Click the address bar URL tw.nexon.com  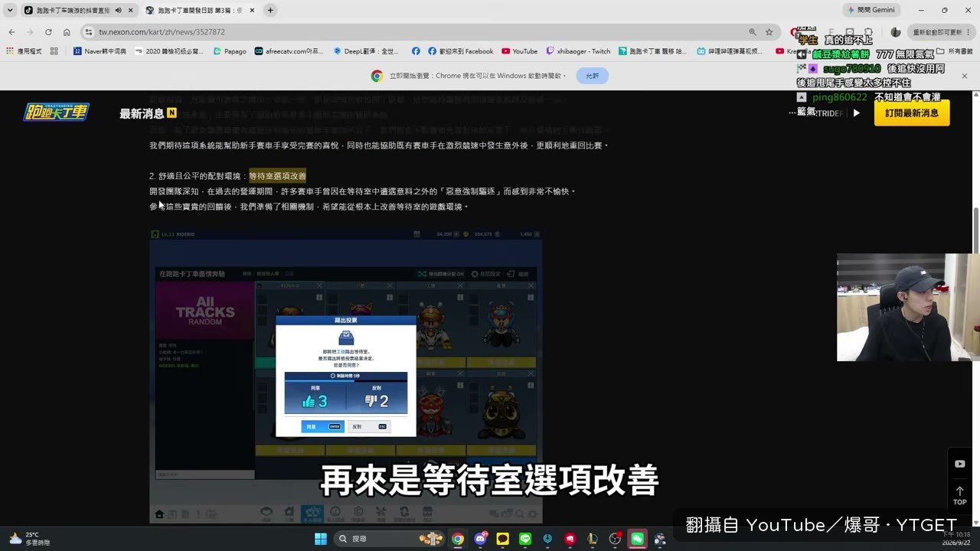point(162,32)
